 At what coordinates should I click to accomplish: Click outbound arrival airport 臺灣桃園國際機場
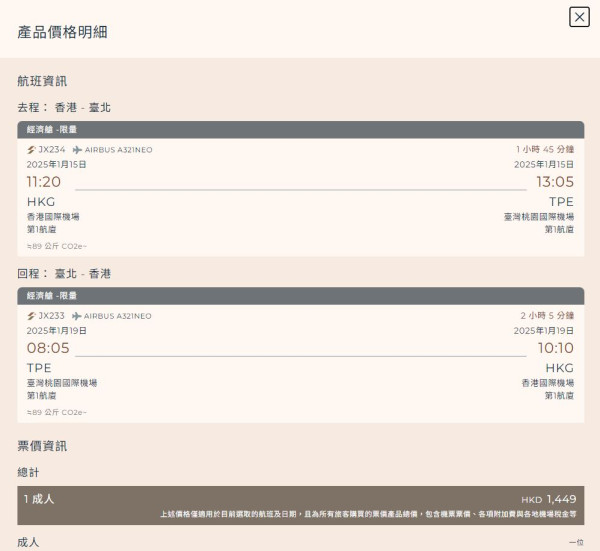(x=539, y=217)
